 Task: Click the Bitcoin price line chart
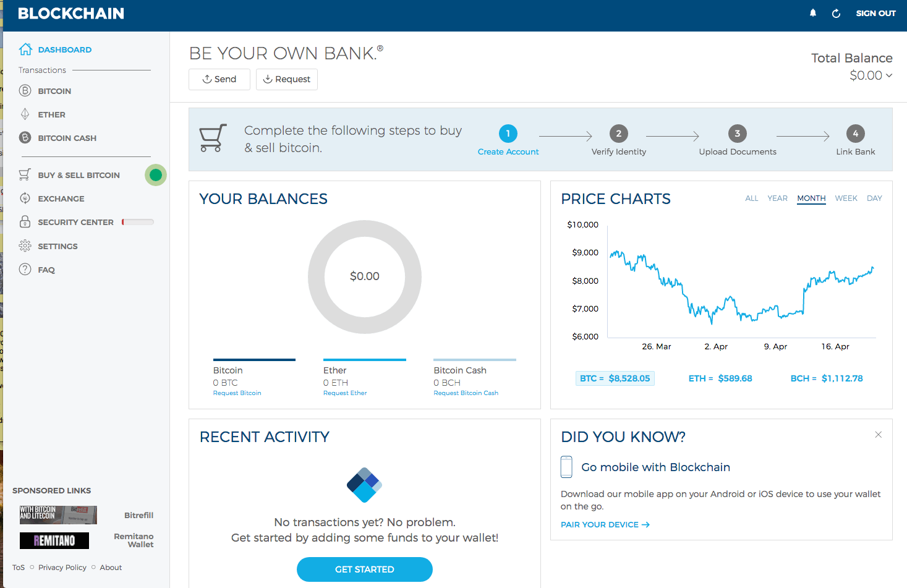741,287
